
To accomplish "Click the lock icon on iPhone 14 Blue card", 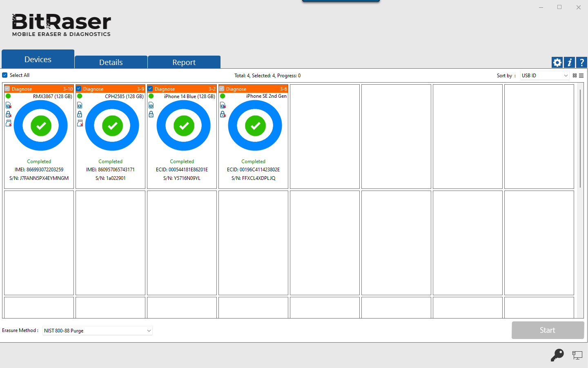I will point(151,114).
